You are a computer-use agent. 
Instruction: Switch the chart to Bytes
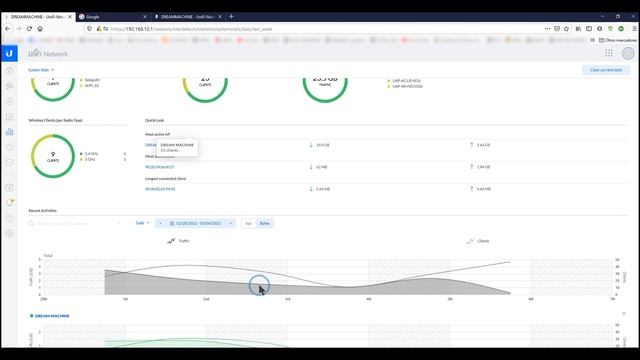pyautogui.click(x=264, y=223)
